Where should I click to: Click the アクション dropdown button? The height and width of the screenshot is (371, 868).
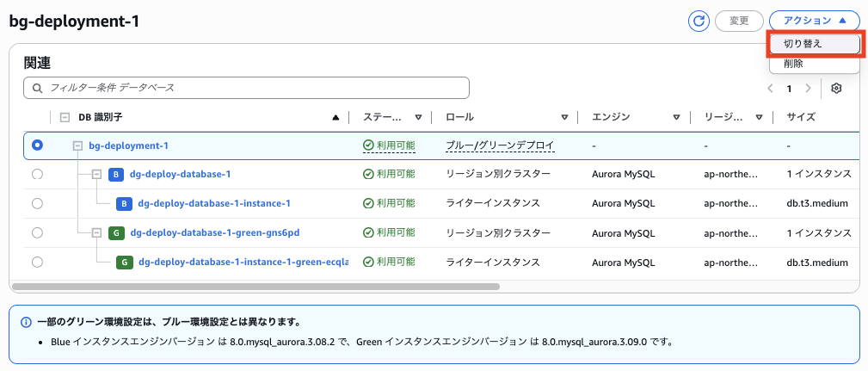tap(814, 21)
